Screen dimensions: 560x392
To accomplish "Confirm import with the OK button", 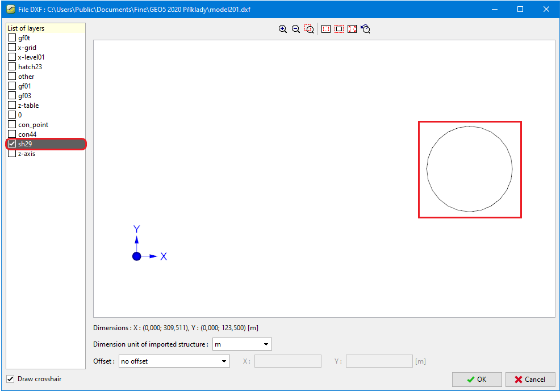I will [477, 380].
